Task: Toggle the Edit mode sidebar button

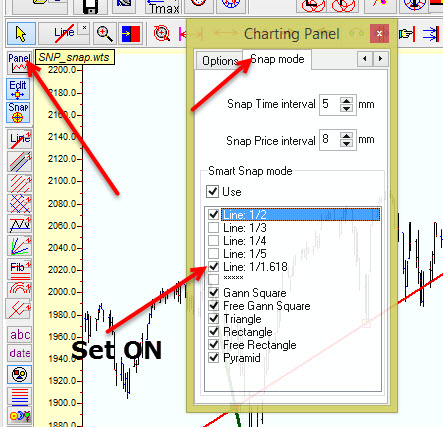Action: (18, 89)
